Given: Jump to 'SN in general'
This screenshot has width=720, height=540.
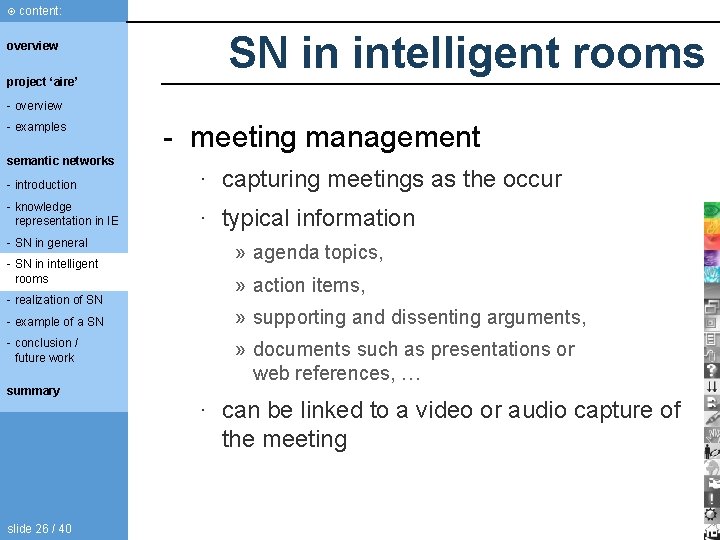Looking at the screenshot, I should (51, 242).
